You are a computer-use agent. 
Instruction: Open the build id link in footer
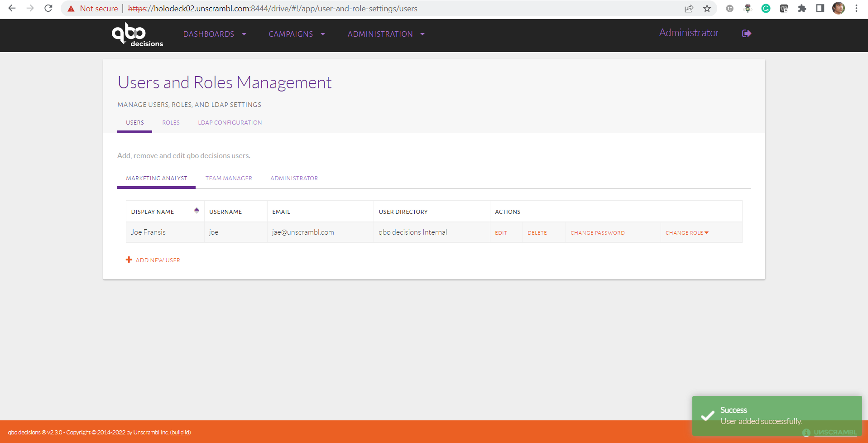click(181, 433)
